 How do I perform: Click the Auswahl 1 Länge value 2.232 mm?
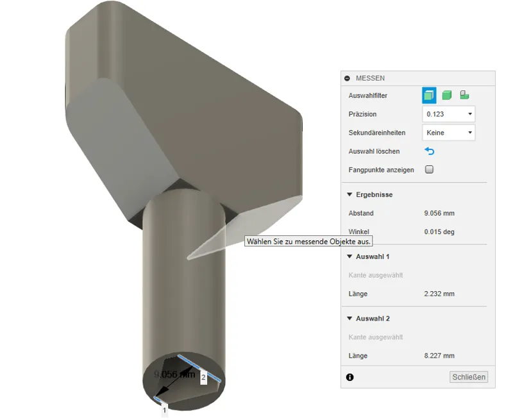pyautogui.click(x=439, y=294)
